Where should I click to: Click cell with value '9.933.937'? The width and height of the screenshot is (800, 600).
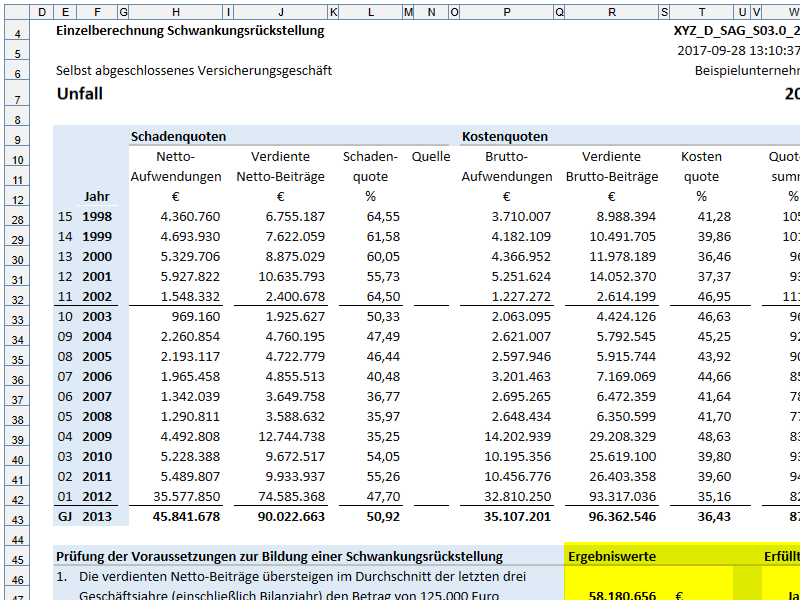coord(295,477)
